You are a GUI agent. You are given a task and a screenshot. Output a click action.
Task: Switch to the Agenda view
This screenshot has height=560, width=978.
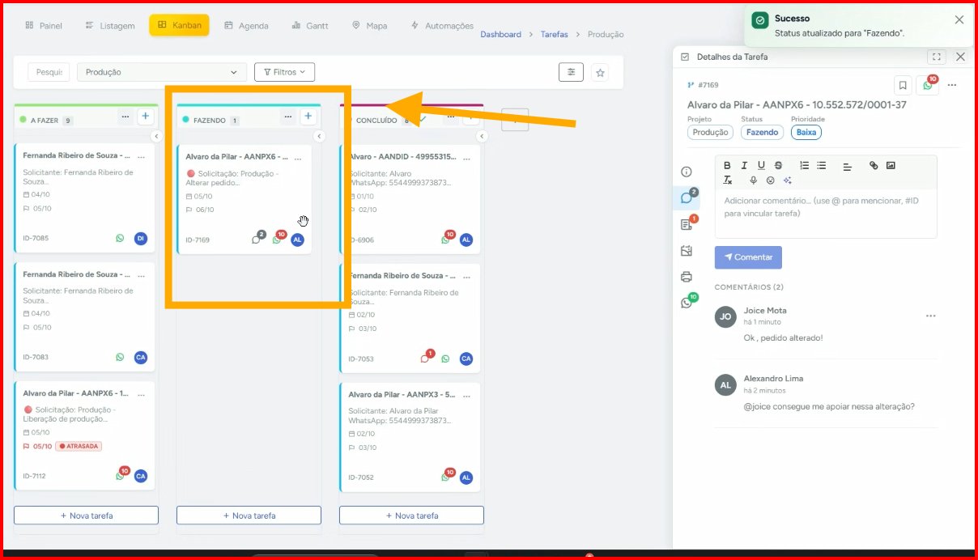246,26
